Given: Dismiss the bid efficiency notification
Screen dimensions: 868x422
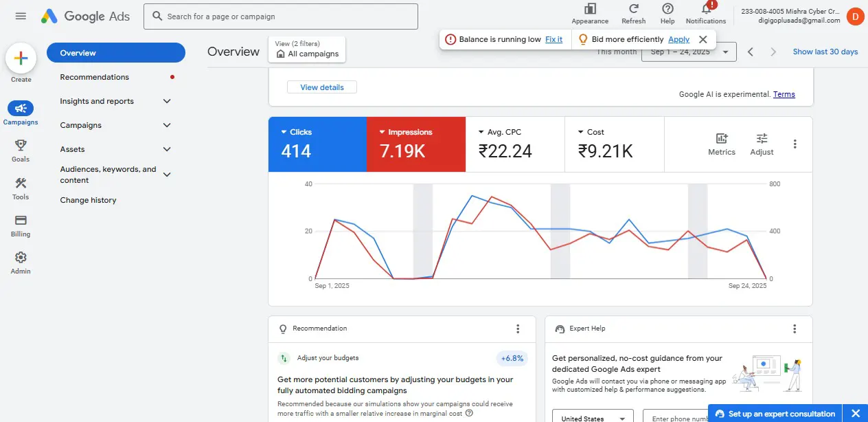Looking at the screenshot, I should click(703, 39).
